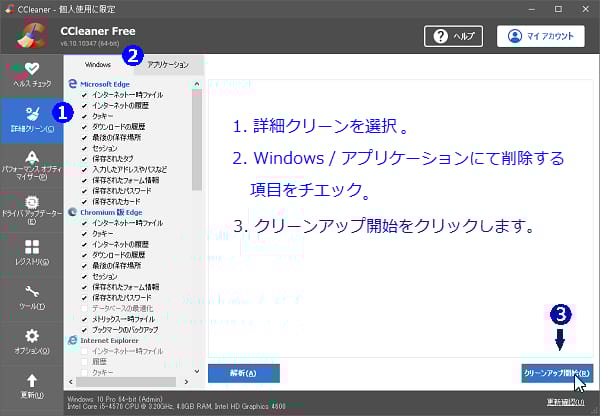
Task: Click the 更新確認 link
Action: pos(565,402)
